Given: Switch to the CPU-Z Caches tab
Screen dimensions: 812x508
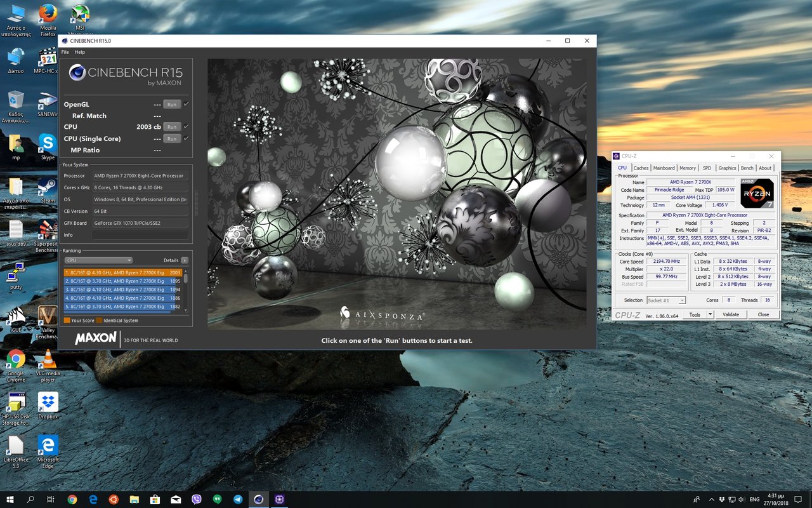Looking at the screenshot, I should pos(641,168).
